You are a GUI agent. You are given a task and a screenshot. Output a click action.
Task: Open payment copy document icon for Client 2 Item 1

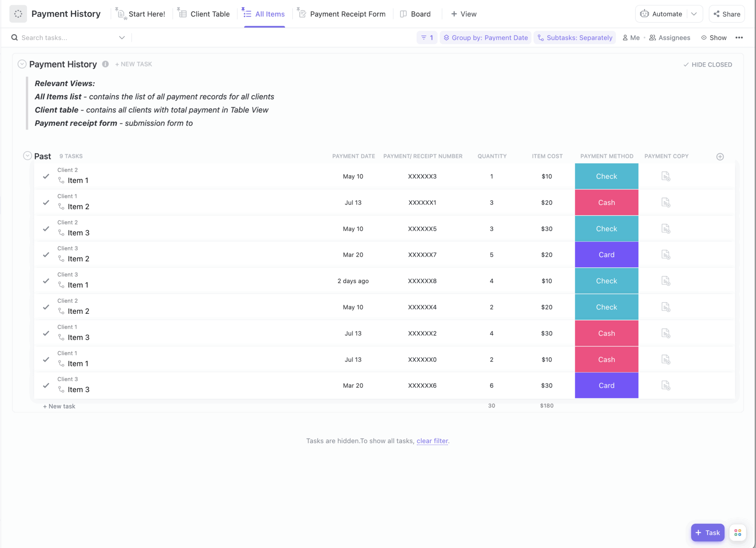pyautogui.click(x=665, y=176)
